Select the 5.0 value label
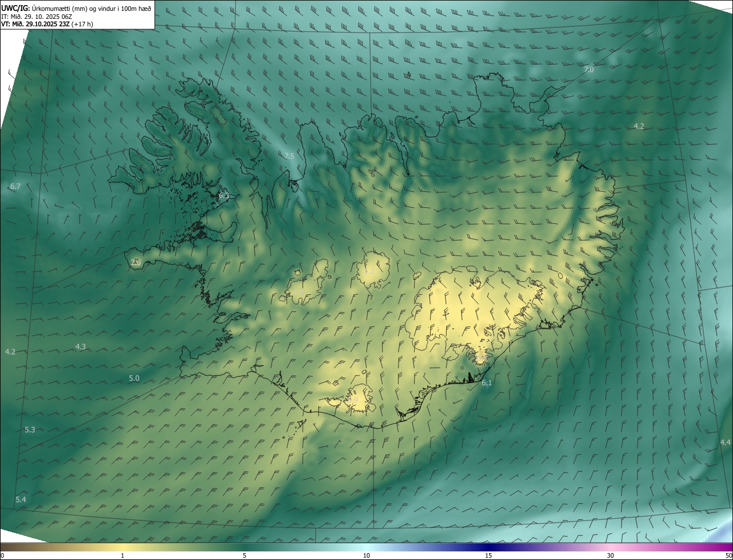 point(134,378)
